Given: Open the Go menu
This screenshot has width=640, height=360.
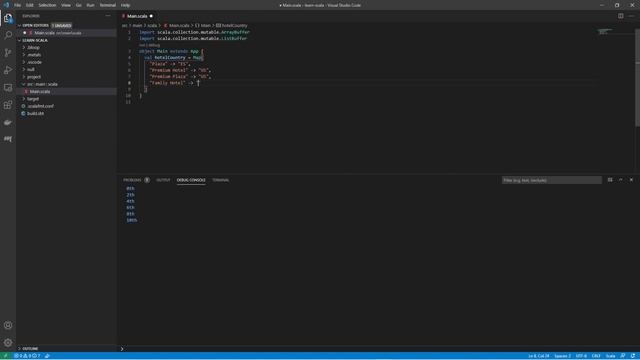Looking at the screenshot, I should click(x=78, y=5).
